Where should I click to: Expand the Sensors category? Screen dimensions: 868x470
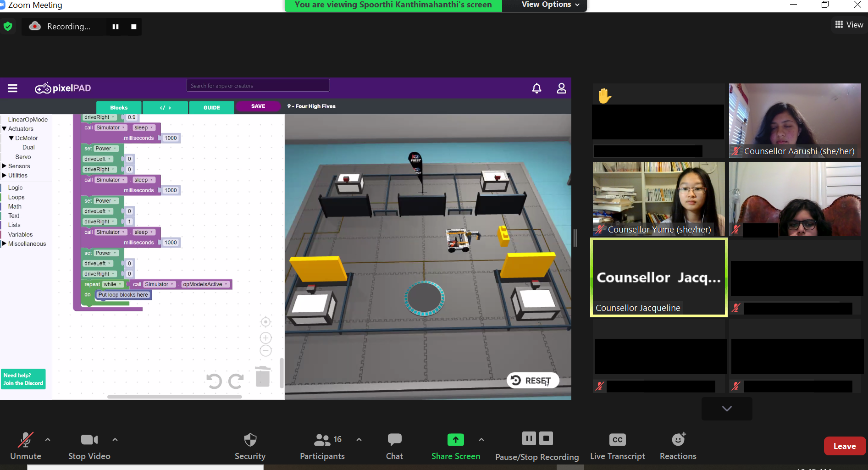(x=4, y=166)
